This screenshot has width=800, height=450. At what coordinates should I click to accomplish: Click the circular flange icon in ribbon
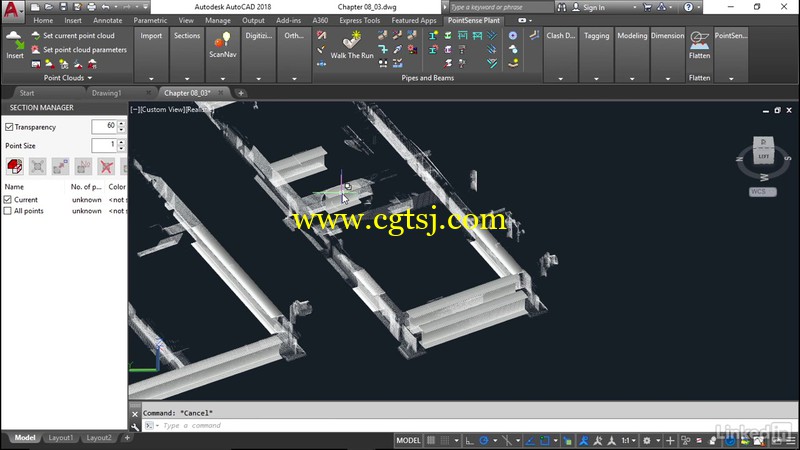(x=513, y=35)
